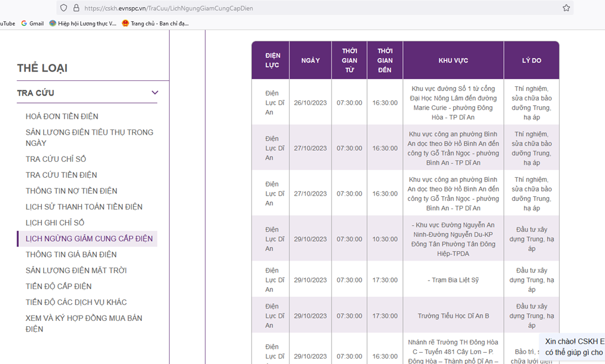Open Trang chủ - Ban chỉ đạo bookmark
Viewport: 605px width, 364px height.
point(155,24)
